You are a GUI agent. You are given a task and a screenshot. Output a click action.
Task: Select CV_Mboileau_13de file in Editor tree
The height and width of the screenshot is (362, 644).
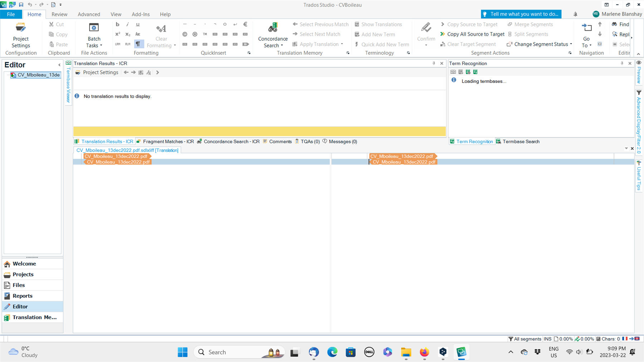pos(35,75)
